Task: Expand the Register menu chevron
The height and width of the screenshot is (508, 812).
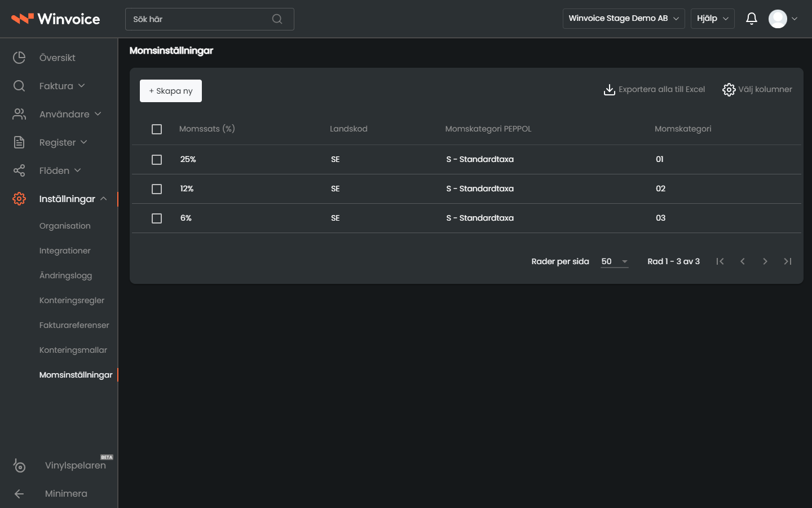Action: pyautogui.click(x=84, y=142)
